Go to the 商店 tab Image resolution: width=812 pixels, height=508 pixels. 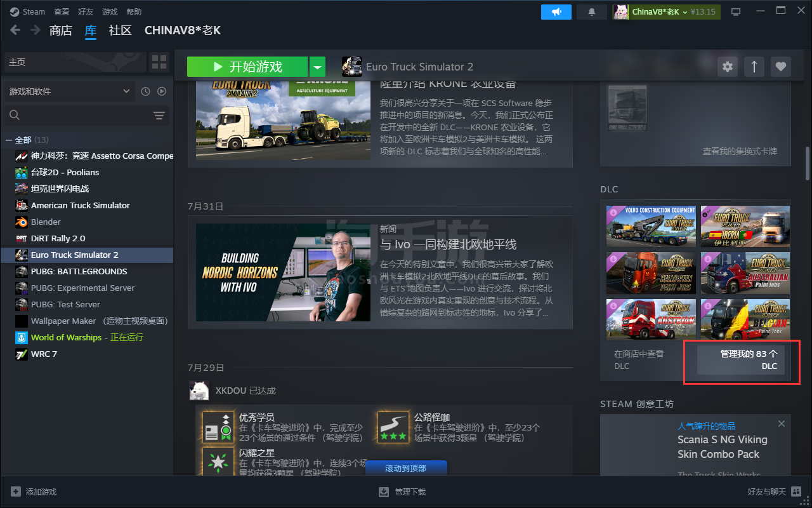click(x=61, y=30)
